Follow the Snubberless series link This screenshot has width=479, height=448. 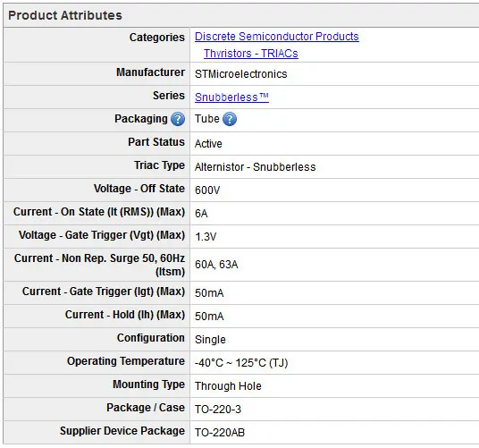pyautogui.click(x=231, y=97)
